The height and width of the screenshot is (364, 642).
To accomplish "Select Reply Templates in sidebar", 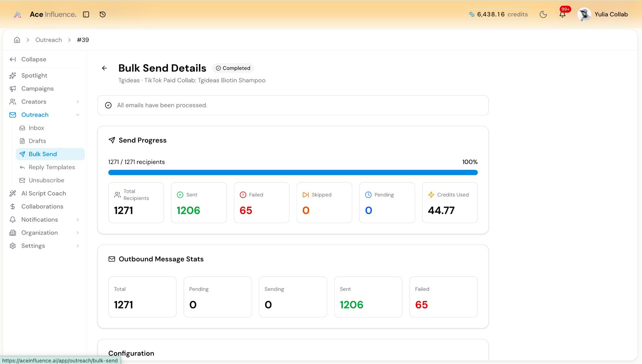I will click(x=51, y=167).
